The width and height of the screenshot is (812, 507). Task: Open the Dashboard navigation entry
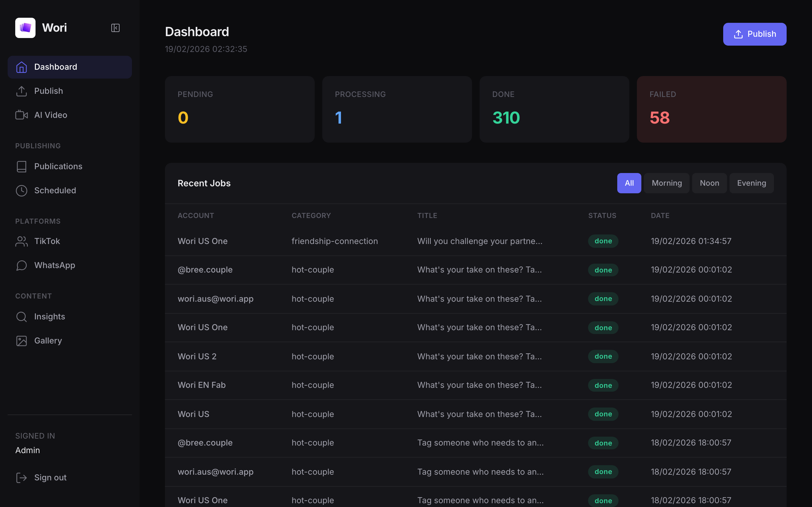coord(56,67)
